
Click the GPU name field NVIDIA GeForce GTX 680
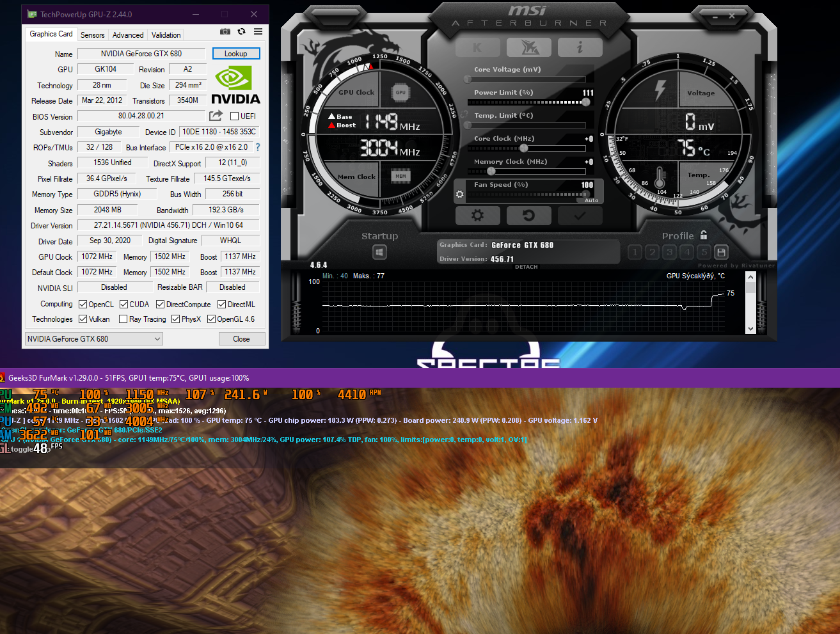click(141, 54)
